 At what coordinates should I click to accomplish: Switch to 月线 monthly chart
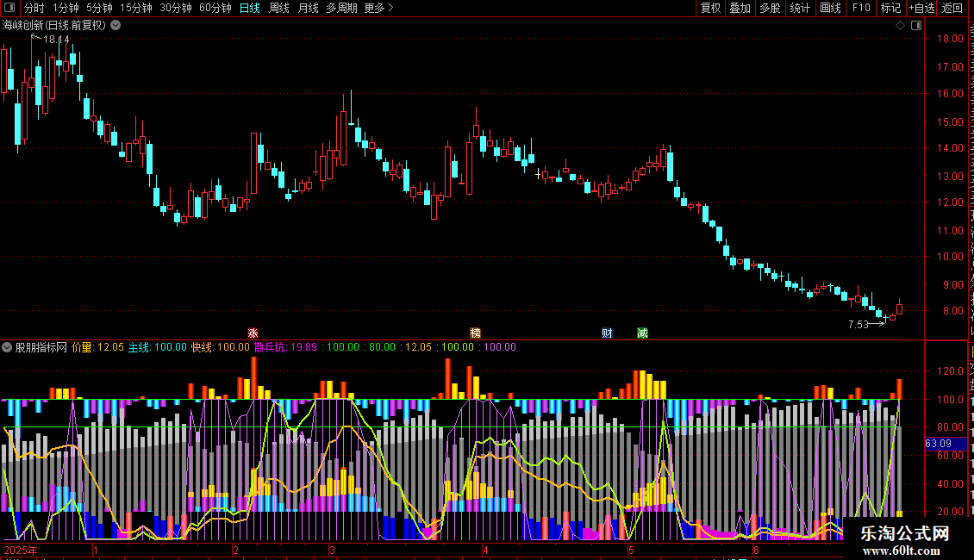click(x=308, y=8)
